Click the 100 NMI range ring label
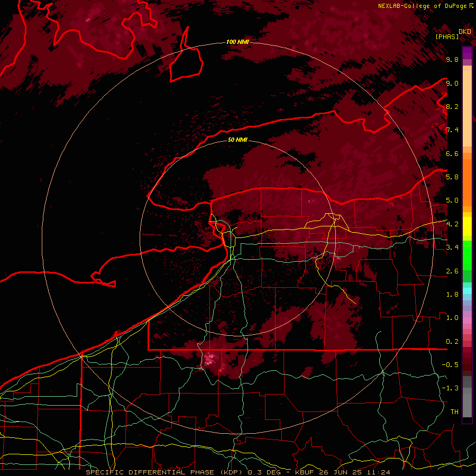Screen dimensions: 476x476 237,42
